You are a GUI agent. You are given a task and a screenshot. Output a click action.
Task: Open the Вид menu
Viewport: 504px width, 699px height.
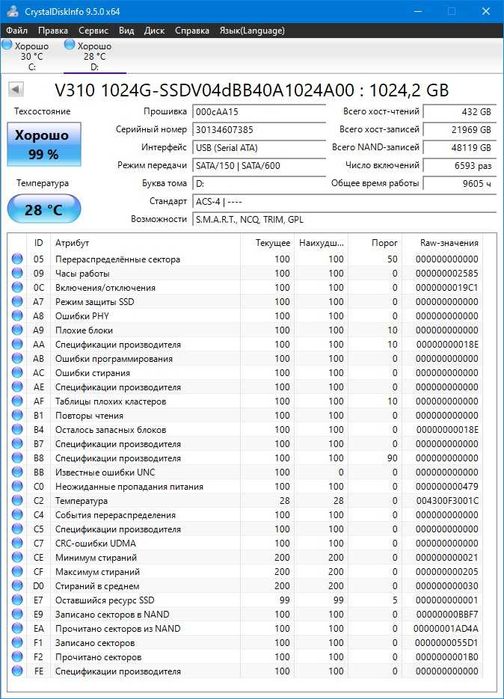[x=126, y=30]
